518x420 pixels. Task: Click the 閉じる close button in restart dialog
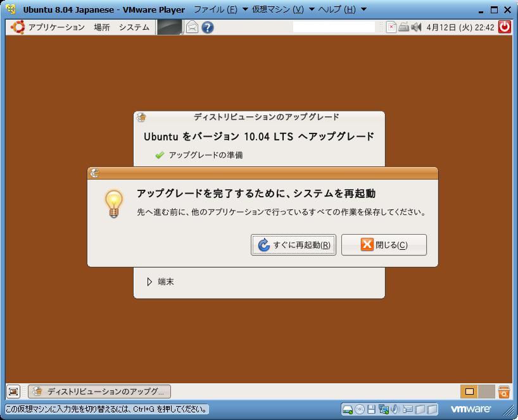pos(384,245)
